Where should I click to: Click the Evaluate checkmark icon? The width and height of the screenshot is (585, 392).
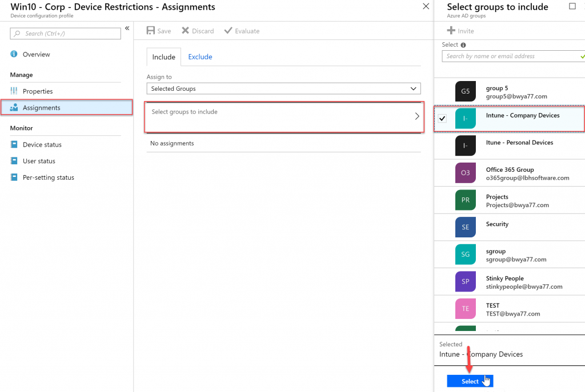pyautogui.click(x=228, y=31)
